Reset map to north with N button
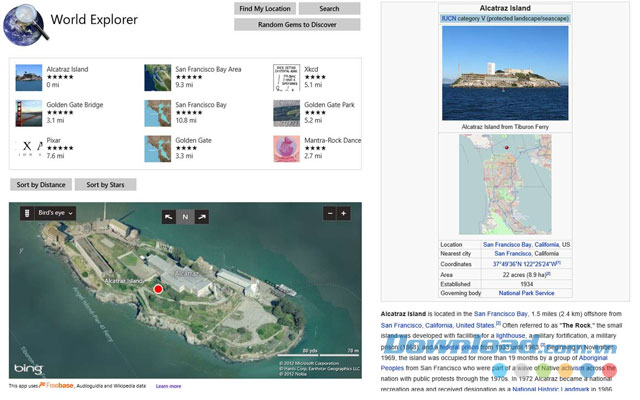Image resolution: width=640 pixels, height=400 pixels. (x=185, y=215)
